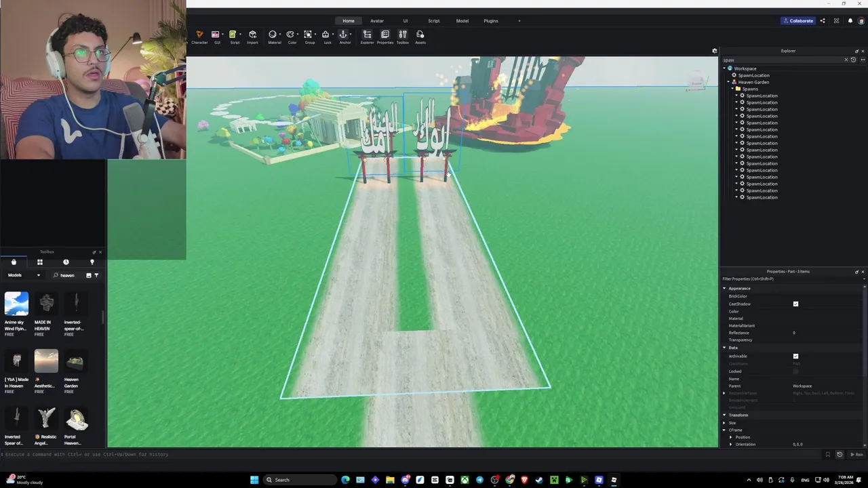Expand the Orientation property
This screenshot has width=868, height=488.
[731, 444]
